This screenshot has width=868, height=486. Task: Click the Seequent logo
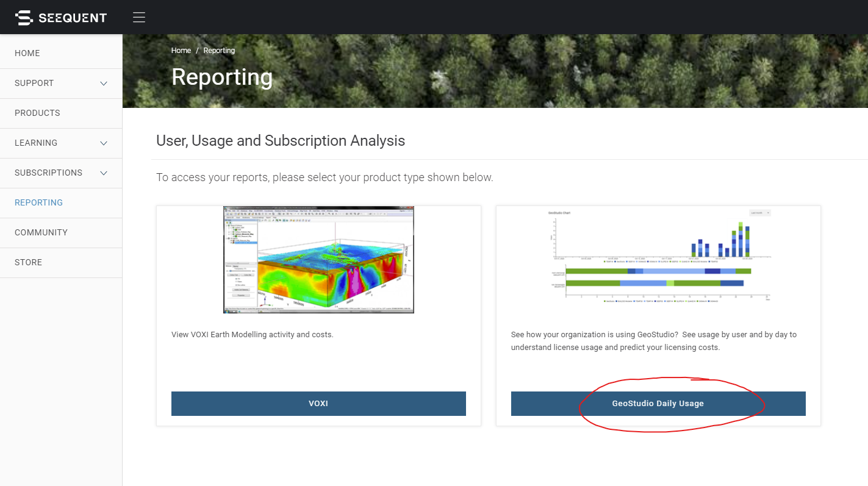61,18
